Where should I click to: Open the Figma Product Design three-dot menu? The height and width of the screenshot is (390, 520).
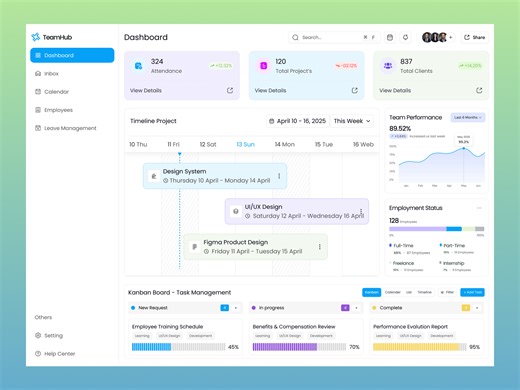(x=320, y=247)
